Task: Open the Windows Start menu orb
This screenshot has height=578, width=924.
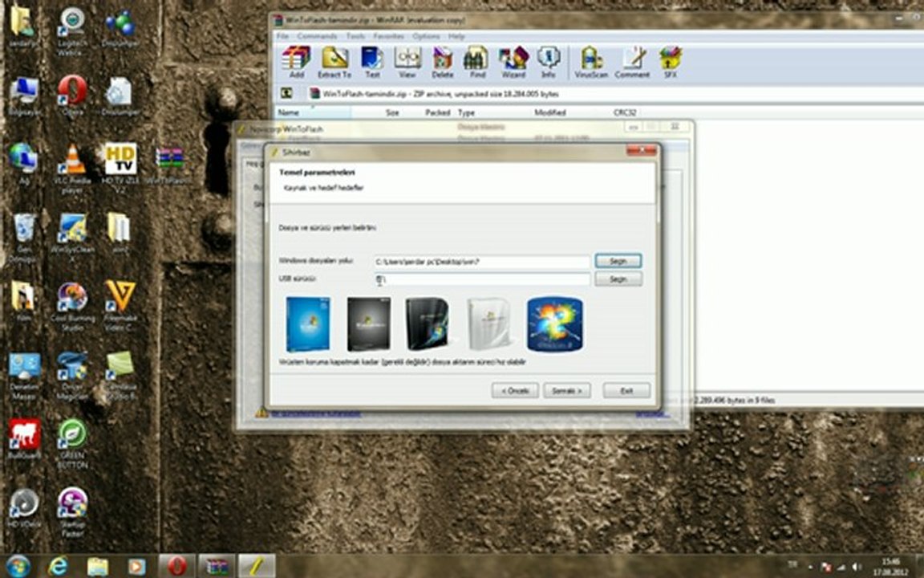Action: click(x=19, y=566)
